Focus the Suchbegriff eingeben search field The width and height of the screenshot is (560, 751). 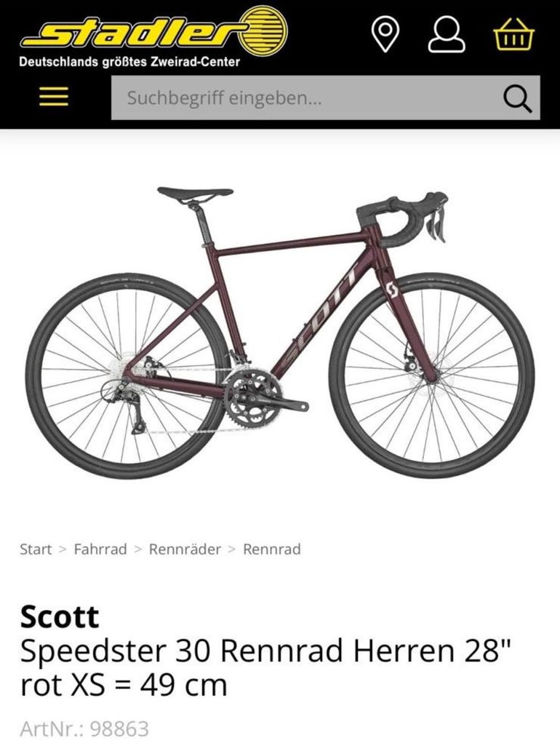pos(326,98)
